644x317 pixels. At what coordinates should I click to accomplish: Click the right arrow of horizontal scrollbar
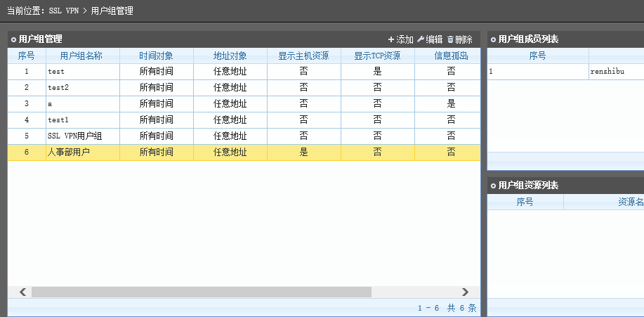(465, 292)
